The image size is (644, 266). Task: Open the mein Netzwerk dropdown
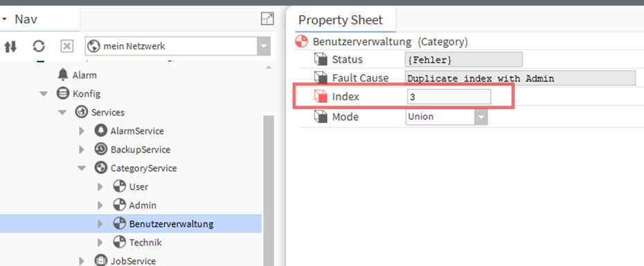coord(263,46)
